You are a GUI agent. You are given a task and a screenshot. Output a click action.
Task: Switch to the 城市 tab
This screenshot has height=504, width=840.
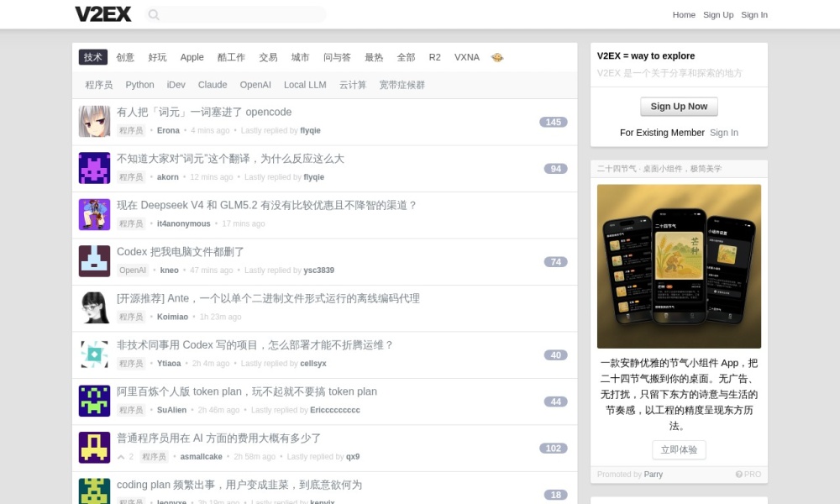click(300, 57)
